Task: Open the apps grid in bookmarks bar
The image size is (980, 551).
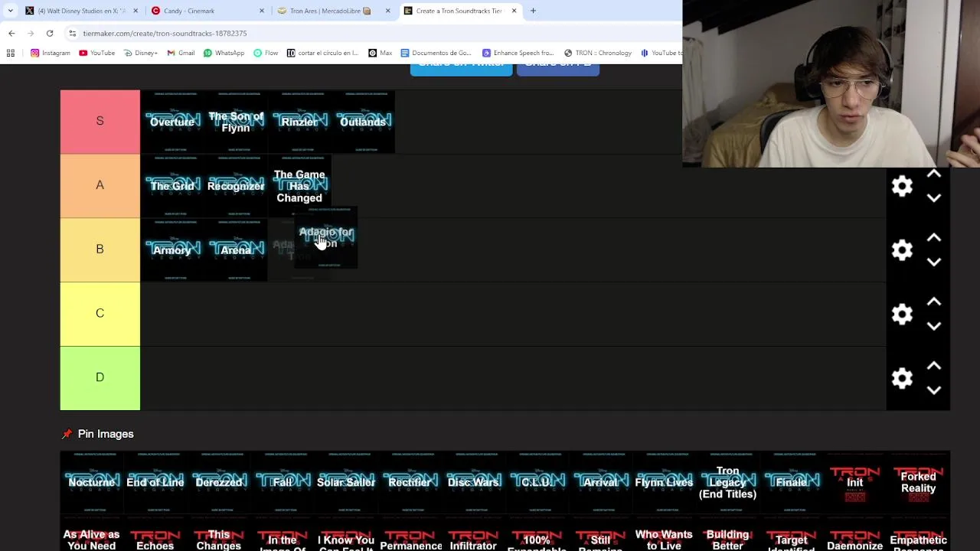Action: click(x=11, y=53)
